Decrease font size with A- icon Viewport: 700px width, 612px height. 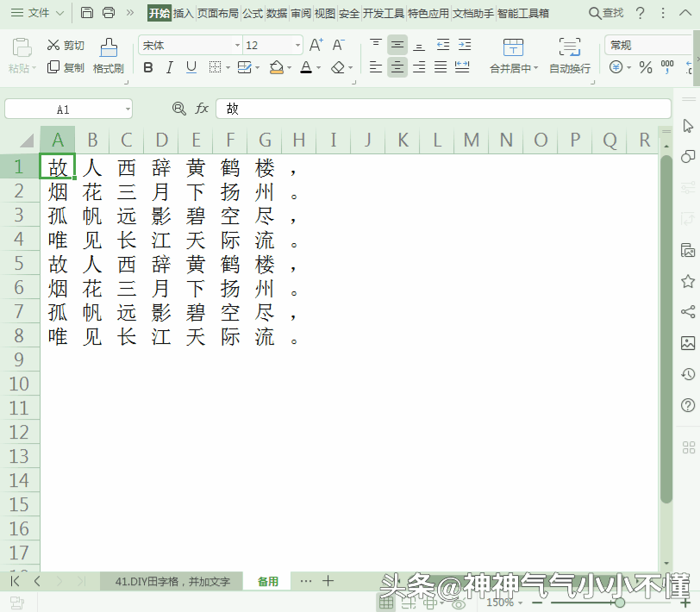pyautogui.click(x=339, y=45)
